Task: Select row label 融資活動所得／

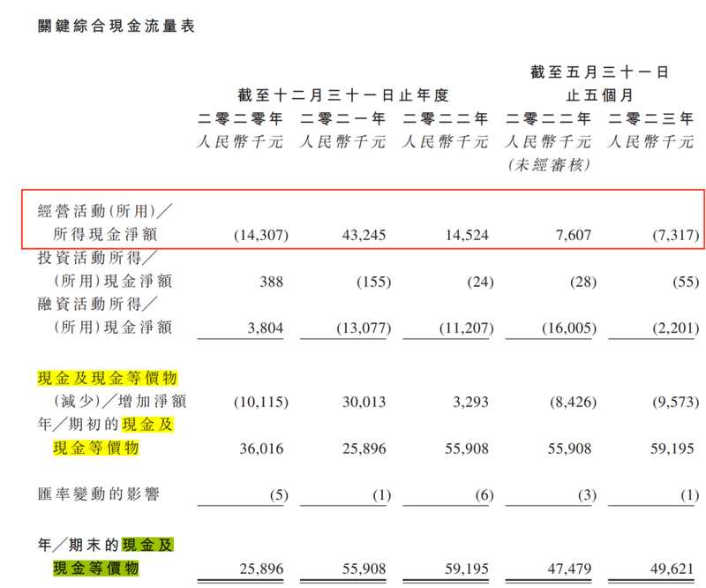Action: pos(97,304)
